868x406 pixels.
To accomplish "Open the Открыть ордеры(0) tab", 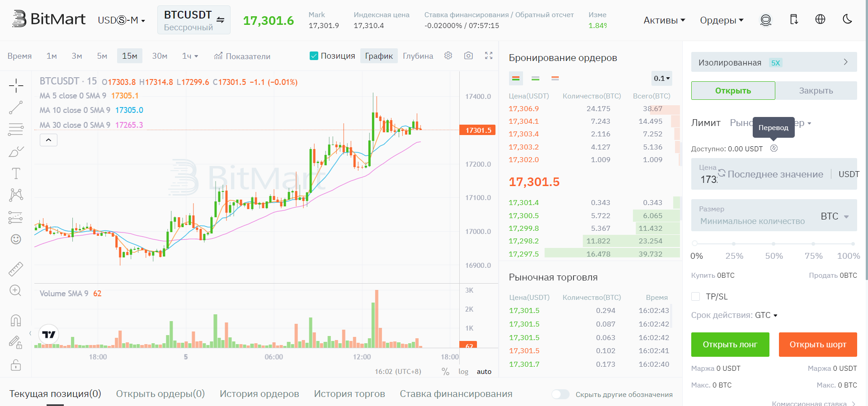I will click(x=160, y=394).
